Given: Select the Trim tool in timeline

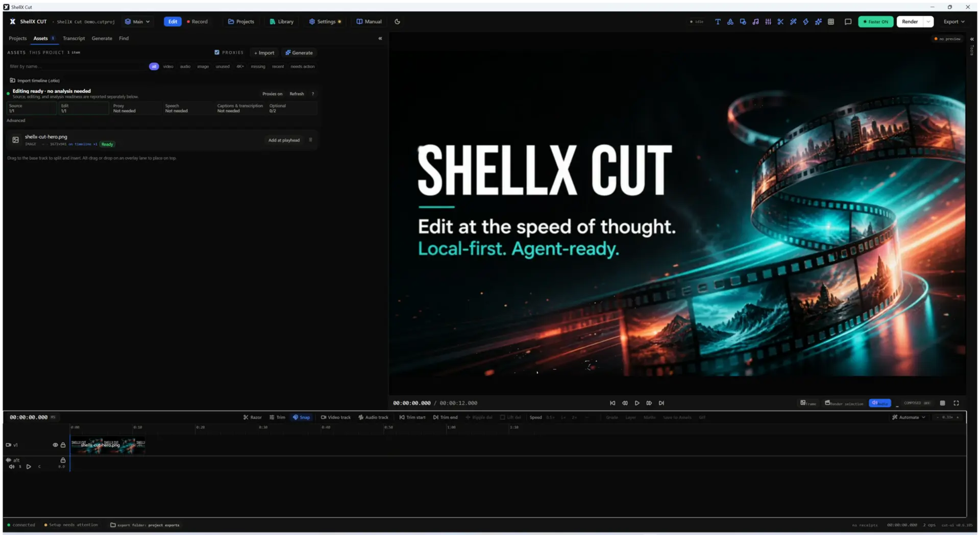Looking at the screenshot, I should (x=277, y=417).
